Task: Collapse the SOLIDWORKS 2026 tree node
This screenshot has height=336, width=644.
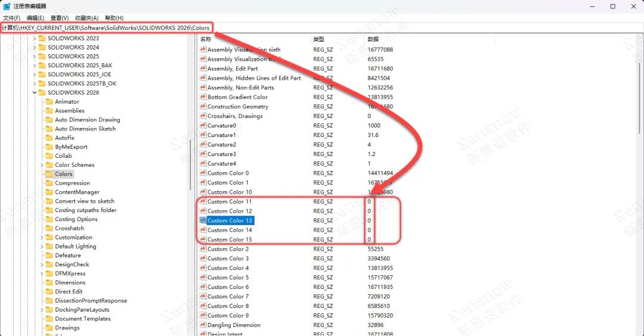Action: coord(35,93)
